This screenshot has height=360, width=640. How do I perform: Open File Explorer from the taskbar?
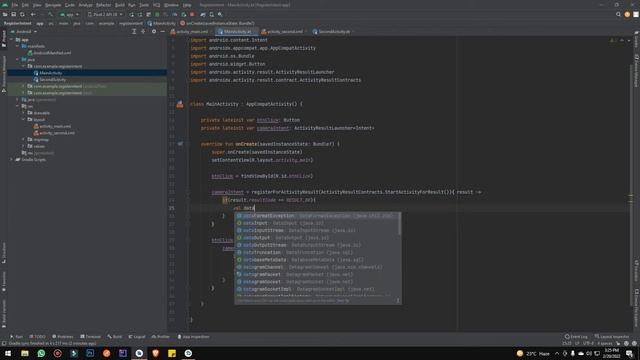click(x=25, y=353)
